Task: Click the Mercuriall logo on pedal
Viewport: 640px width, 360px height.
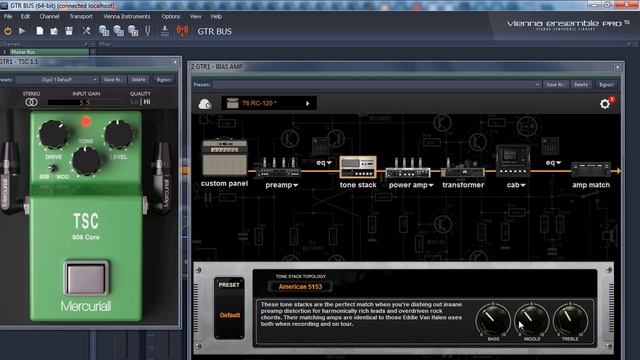Action: 86,306
